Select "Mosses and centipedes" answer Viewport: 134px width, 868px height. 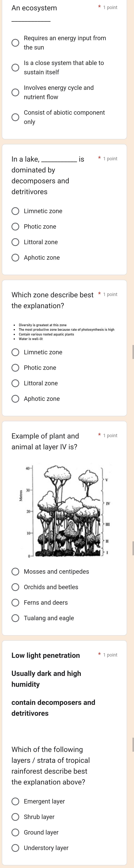[15, 571]
